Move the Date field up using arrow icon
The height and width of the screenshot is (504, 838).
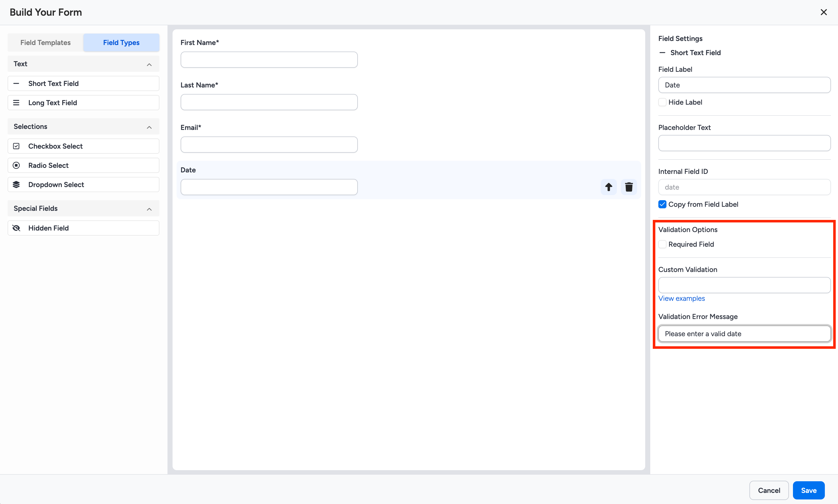608,187
